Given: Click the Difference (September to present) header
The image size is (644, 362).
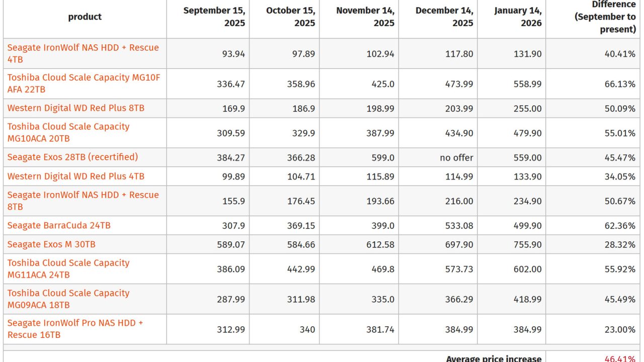Looking at the screenshot, I should click(606, 17).
